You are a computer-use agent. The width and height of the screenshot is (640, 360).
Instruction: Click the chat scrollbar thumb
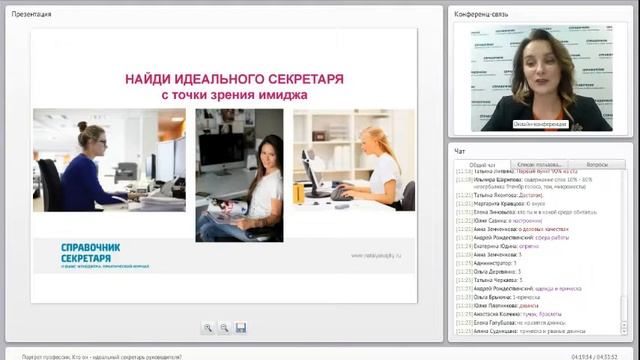click(x=623, y=309)
